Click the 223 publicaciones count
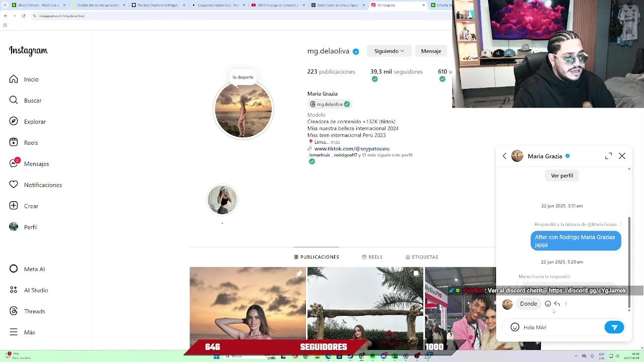The height and width of the screenshot is (362, 644). 331,72
